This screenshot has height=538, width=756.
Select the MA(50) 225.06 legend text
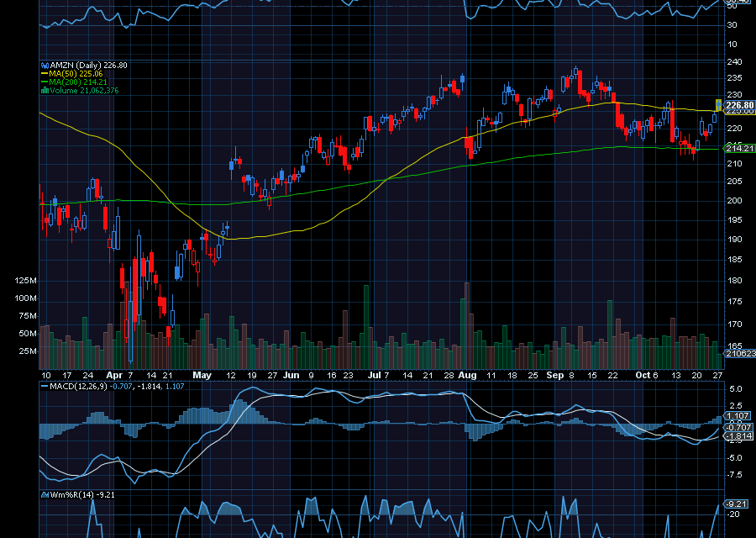pyautogui.click(x=77, y=73)
